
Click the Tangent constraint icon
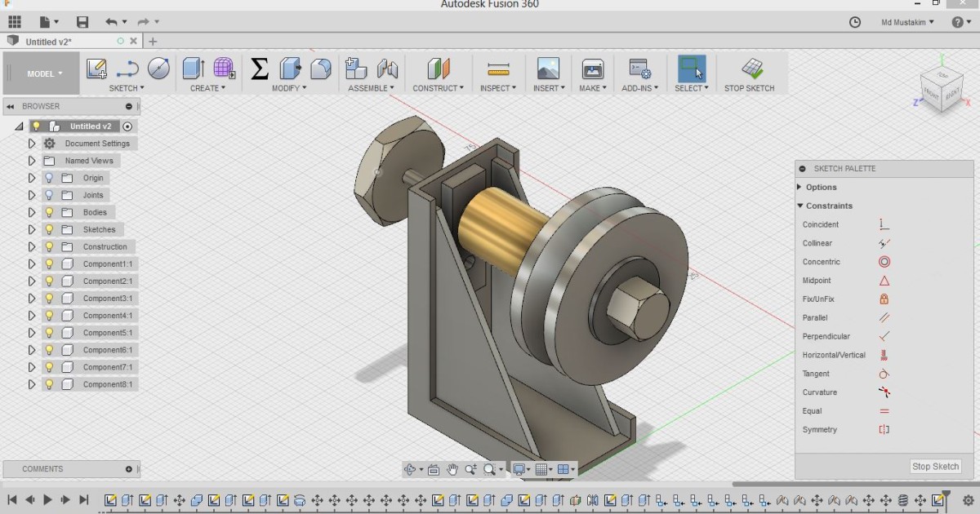tap(884, 374)
